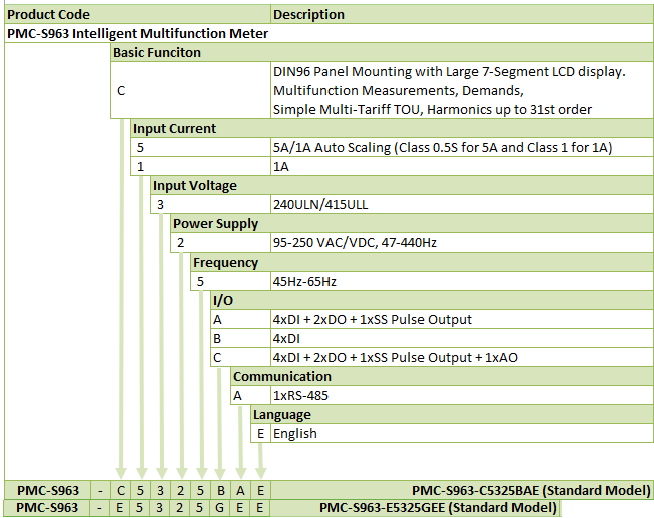Click the 'I/O' section heading
Screen dimensions: 654x518
pyautogui.click(x=432, y=301)
